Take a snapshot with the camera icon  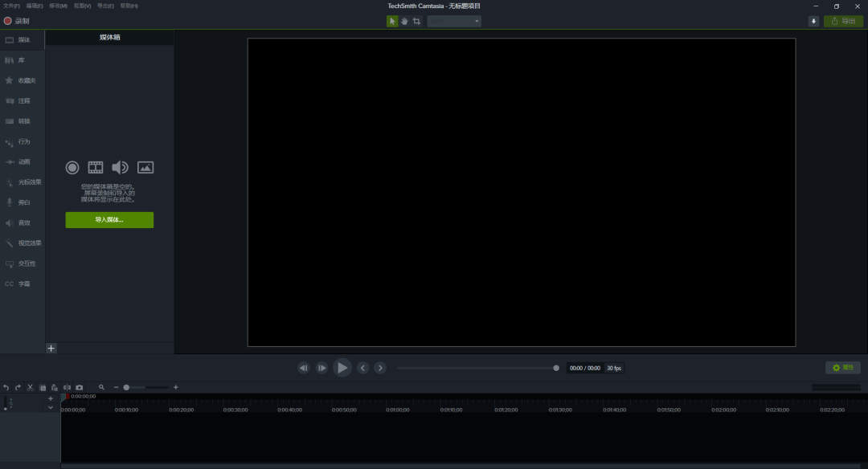pos(79,388)
